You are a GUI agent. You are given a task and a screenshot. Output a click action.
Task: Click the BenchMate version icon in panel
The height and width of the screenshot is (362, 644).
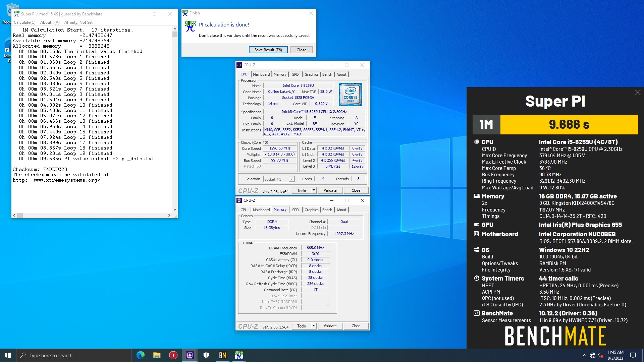coord(476,313)
